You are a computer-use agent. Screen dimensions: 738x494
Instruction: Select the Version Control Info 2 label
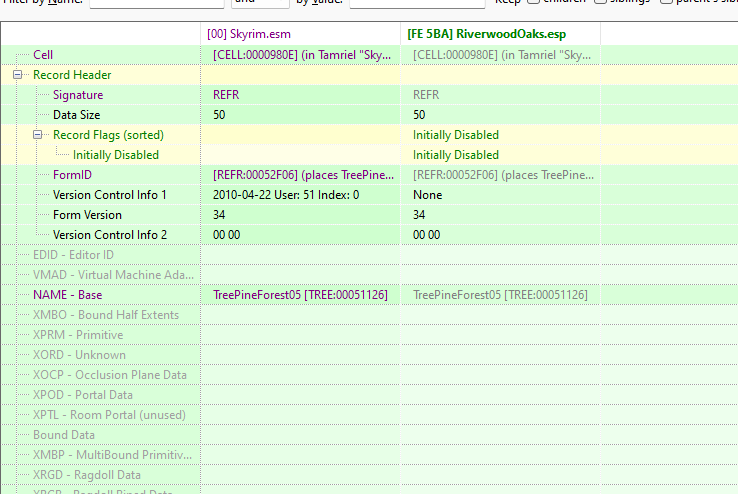pos(110,235)
